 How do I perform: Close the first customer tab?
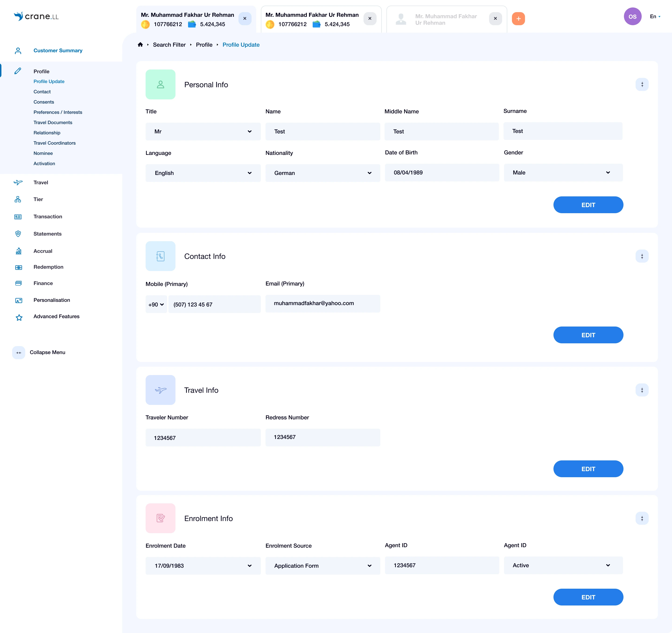[x=245, y=19]
